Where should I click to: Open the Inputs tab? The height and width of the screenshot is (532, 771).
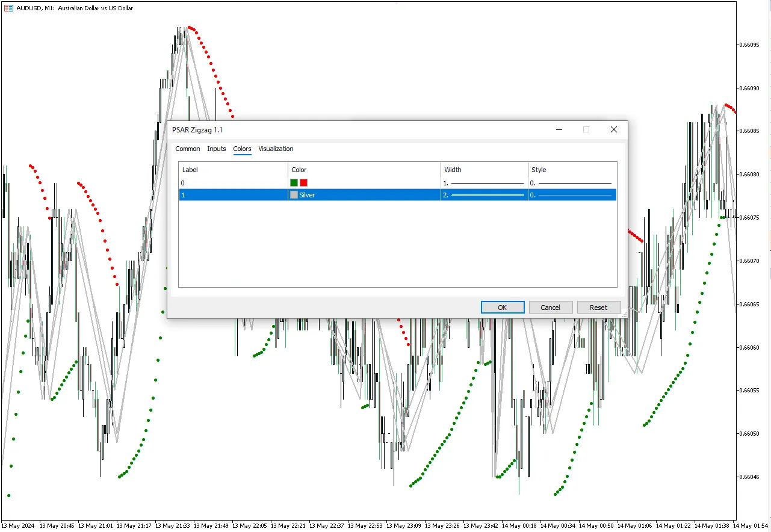217,149
